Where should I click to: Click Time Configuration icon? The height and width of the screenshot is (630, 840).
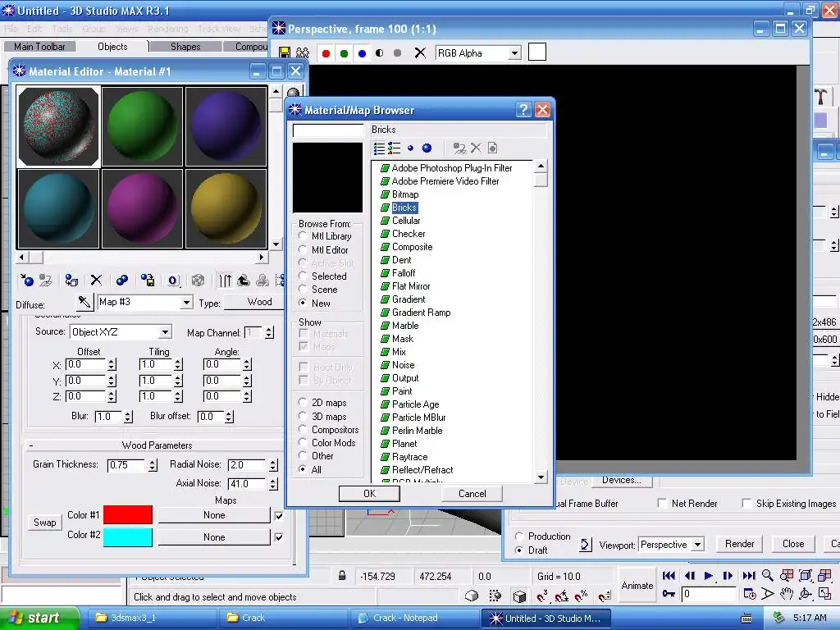click(x=750, y=594)
